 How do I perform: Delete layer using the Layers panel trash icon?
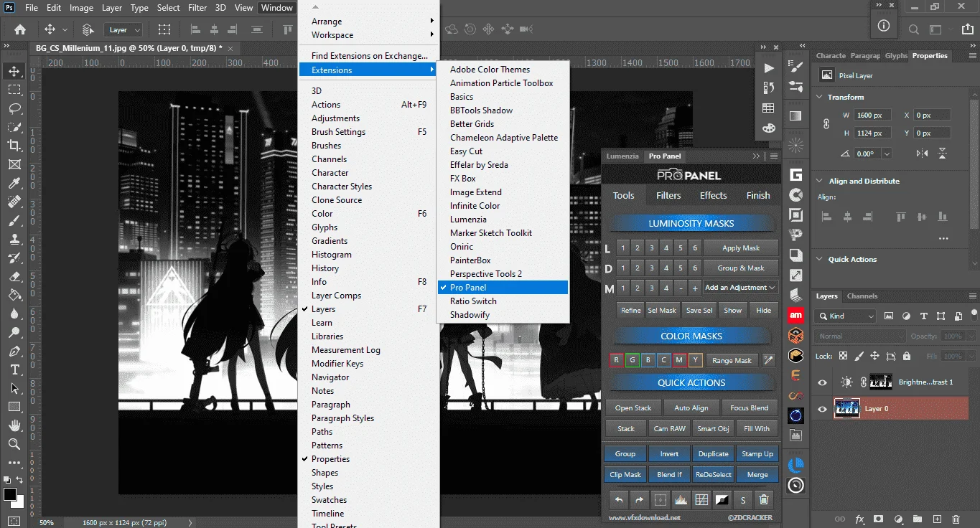pos(956,519)
